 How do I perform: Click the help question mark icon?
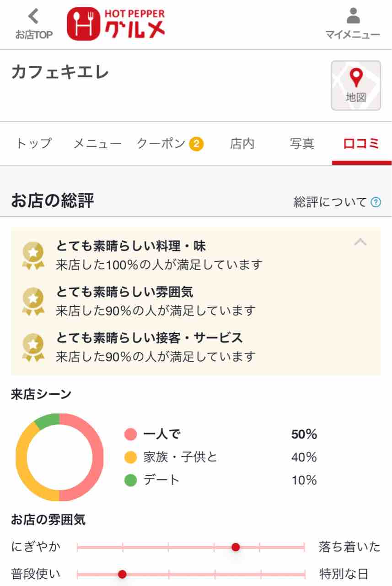pyautogui.click(x=376, y=202)
